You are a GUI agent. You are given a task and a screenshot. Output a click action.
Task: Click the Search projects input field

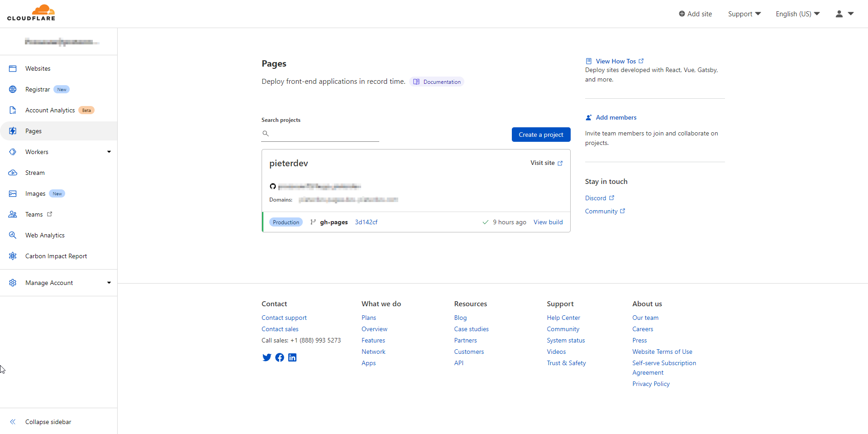(x=324, y=134)
